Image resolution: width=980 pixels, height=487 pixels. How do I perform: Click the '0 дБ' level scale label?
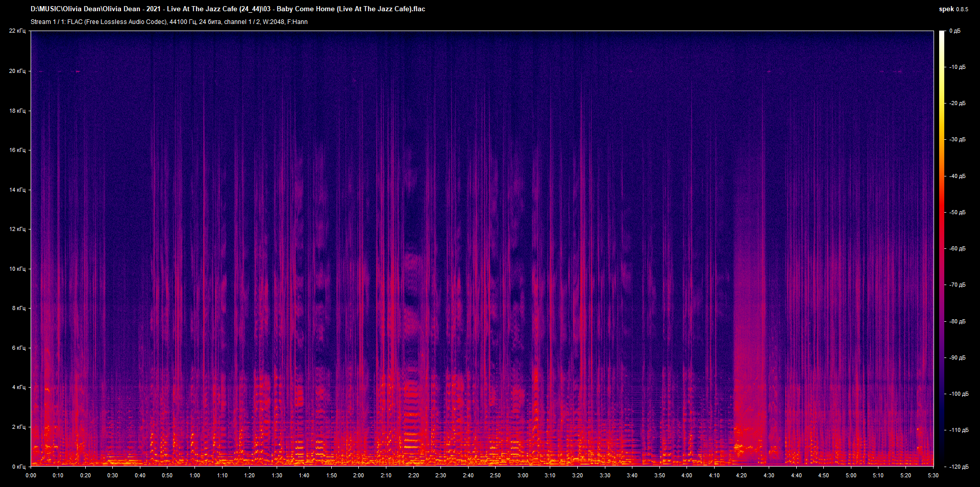click(x=954, y=31)
